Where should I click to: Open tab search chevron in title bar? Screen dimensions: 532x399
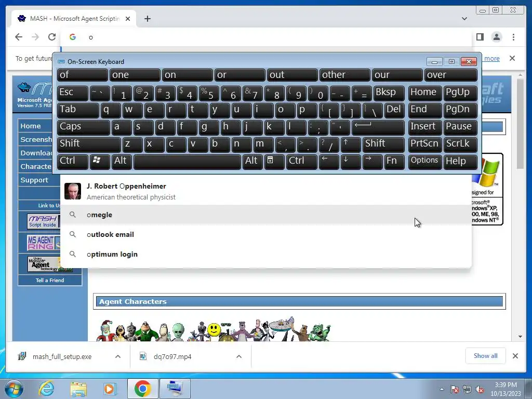click(464, 19)
